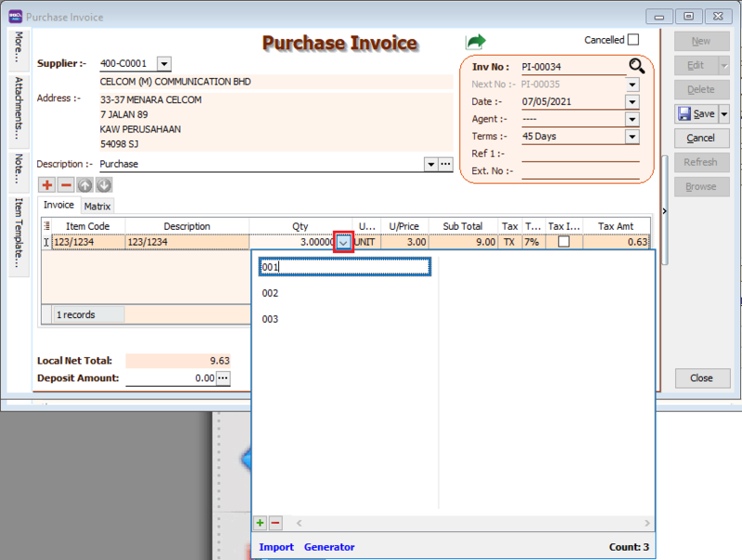The image size is (742, 560).
Task: Open the Deposit Amount ellipsis editor
Action: [223, 377]
